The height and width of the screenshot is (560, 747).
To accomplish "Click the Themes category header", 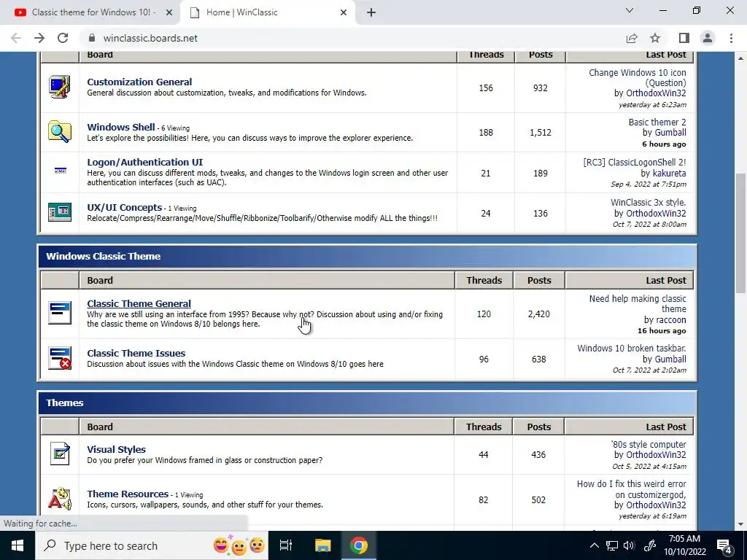I will click(x=367, y=402).
